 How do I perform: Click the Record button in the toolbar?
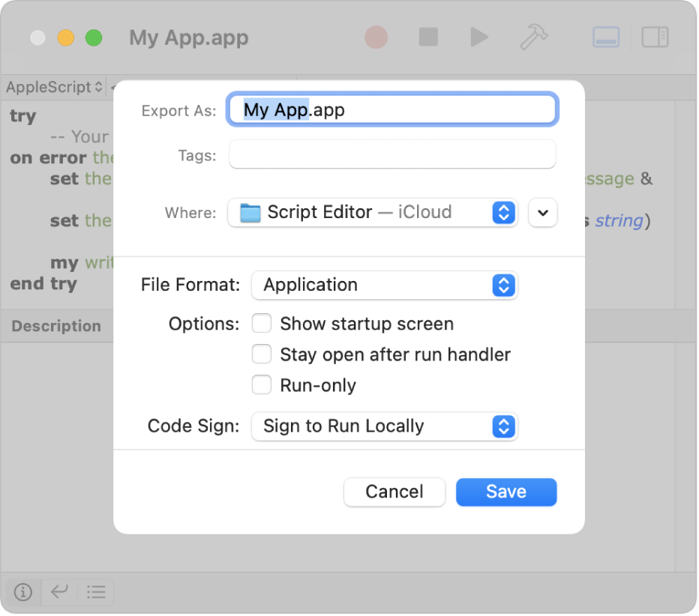point(376,37)
